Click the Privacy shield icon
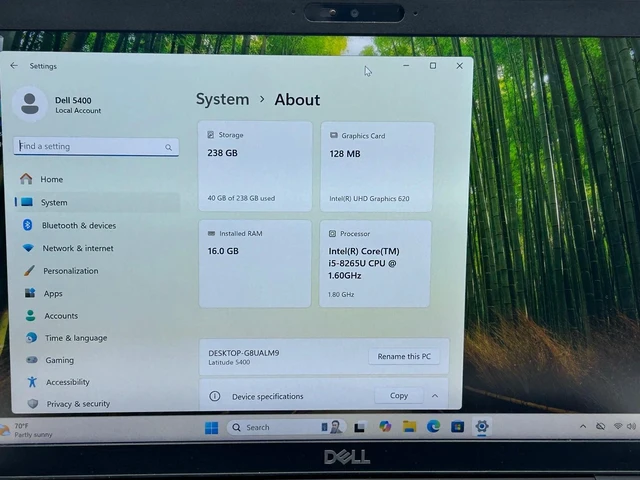The width and height of the screenshot is (640, 480). click(33, 404)
